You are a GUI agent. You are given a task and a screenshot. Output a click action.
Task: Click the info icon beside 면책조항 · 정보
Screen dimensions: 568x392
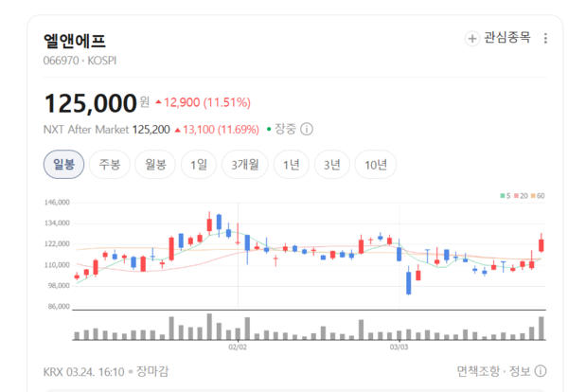541,371
